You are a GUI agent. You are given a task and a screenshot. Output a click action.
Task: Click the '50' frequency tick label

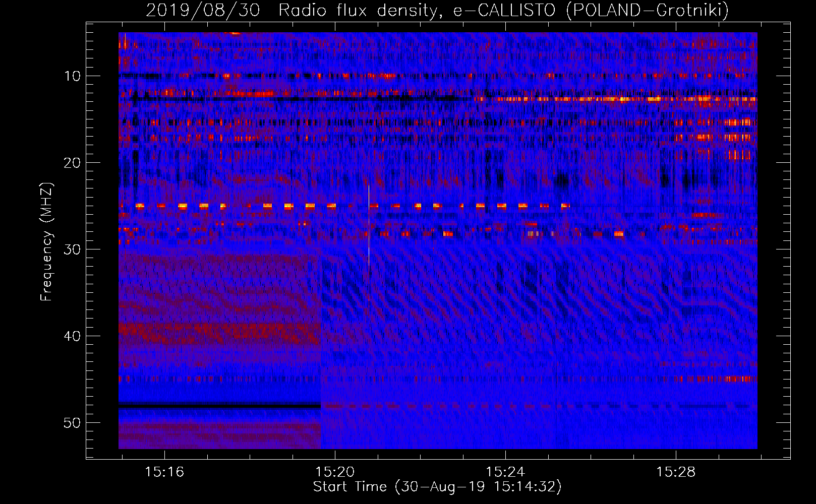click(73, 423)
